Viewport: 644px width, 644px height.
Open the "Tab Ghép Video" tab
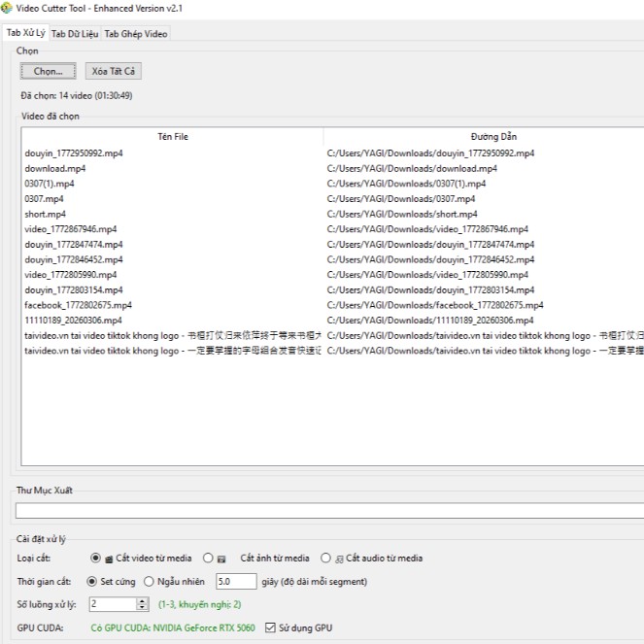[x=136, y=34]
